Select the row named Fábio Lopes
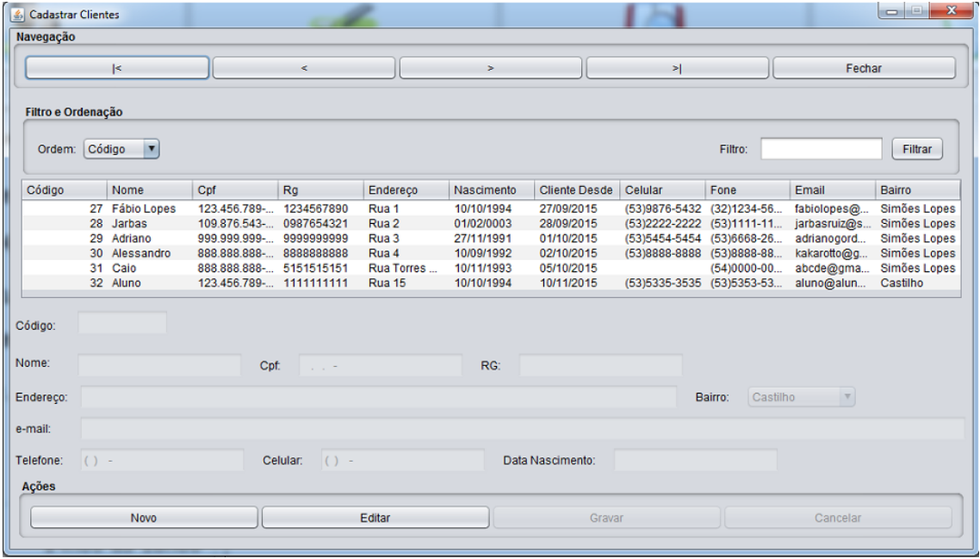Screen dimensions: 980x559 [x=491, y=209]
